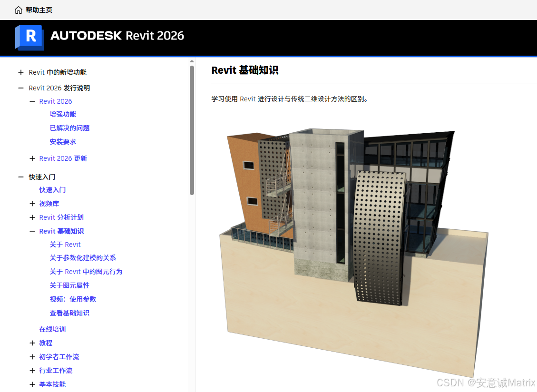Expand the Revit 分析计划 node
537x392 pixels.
click(32, 217)
